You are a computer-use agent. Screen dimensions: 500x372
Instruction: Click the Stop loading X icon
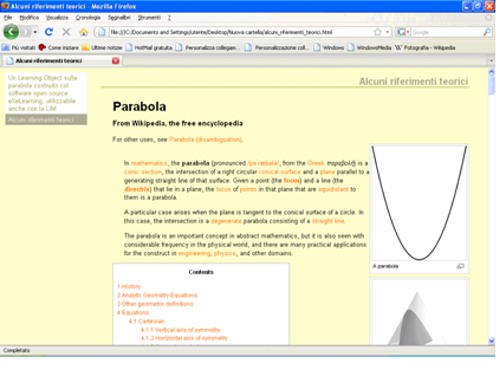point(66,32)
